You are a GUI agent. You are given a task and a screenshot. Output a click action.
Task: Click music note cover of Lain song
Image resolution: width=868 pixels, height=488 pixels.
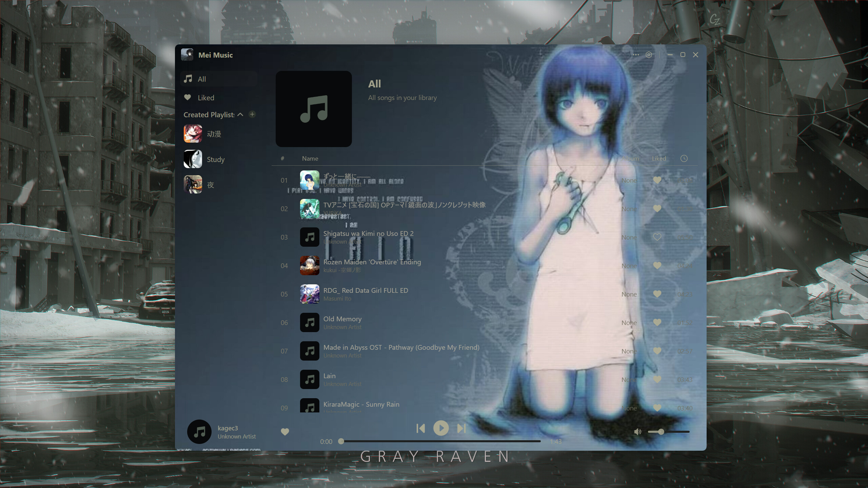[310, 380]
